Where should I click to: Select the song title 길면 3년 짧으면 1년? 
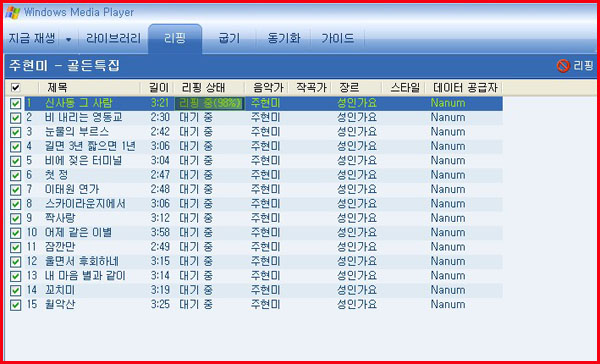pos(90,146)
